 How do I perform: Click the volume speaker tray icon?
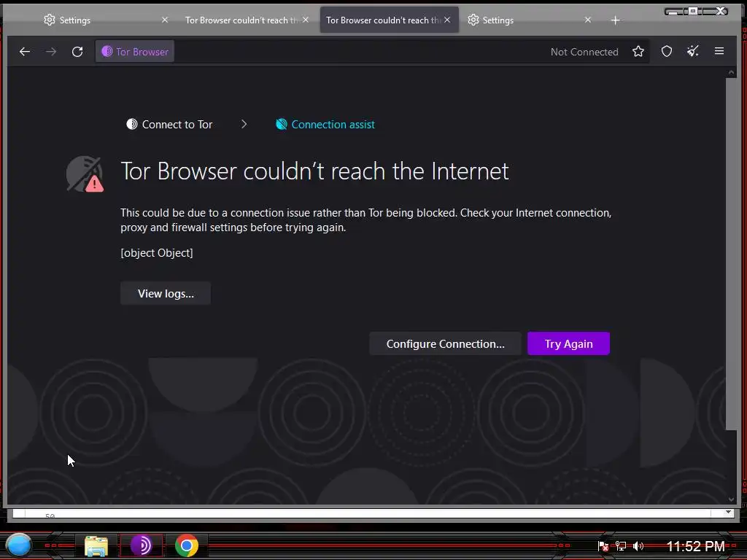click(638, 546)
